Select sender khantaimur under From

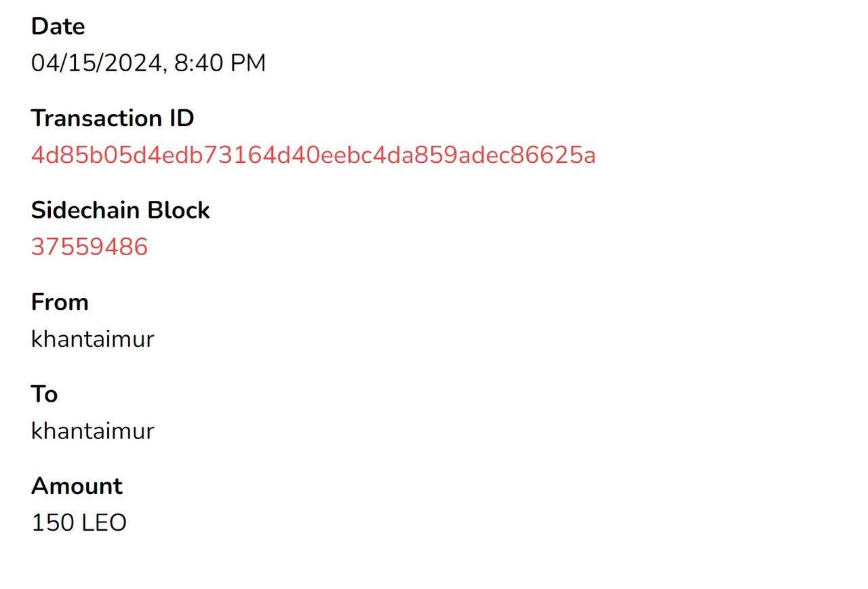pos(93,339)
